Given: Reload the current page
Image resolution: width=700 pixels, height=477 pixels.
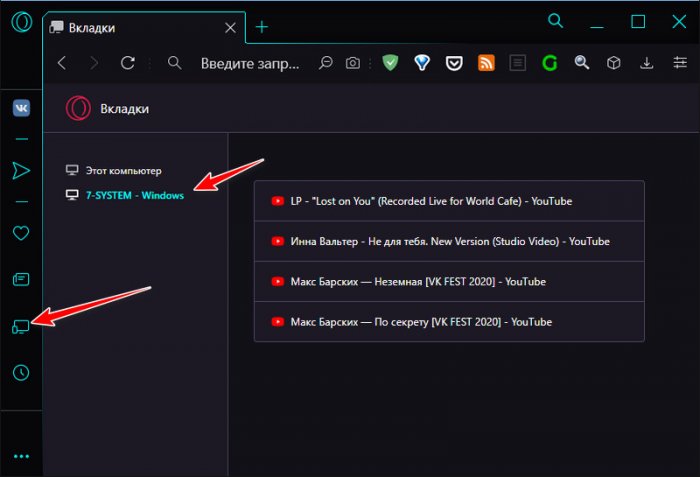Looking at the screenshot, I should [x=128, y=63].
